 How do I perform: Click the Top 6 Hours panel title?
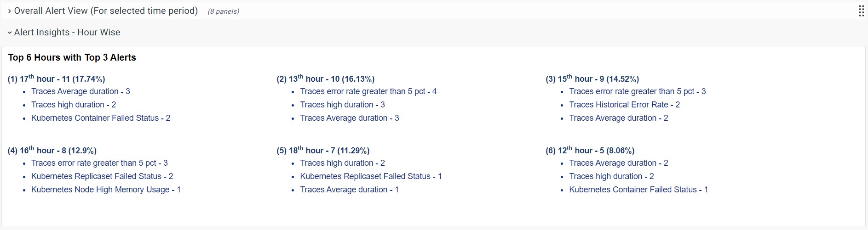tap(72, 57)
